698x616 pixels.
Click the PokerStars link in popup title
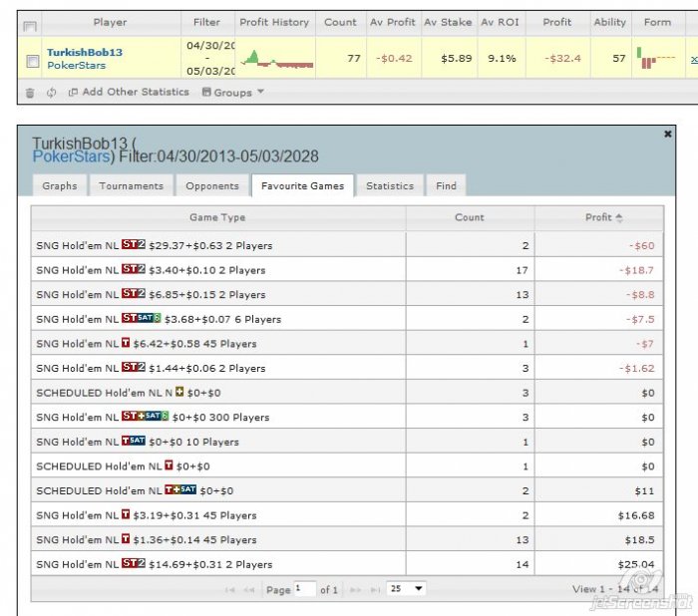[73, 155]
